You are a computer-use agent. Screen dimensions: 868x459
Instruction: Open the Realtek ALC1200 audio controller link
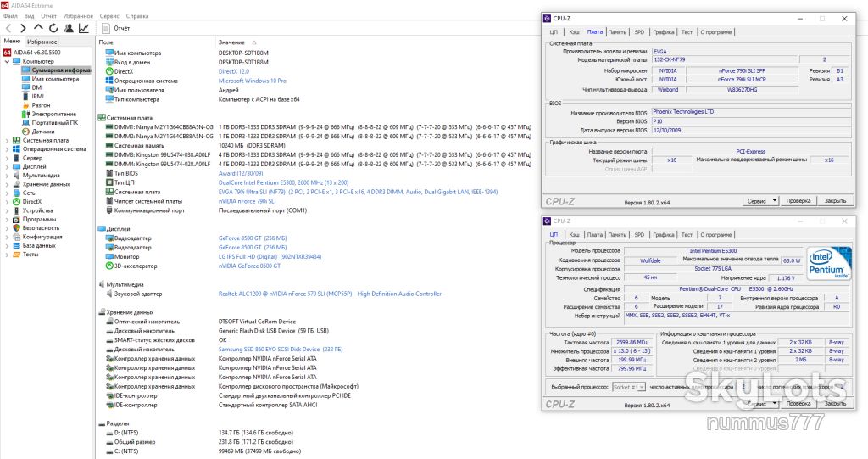[x=330, y=294]
